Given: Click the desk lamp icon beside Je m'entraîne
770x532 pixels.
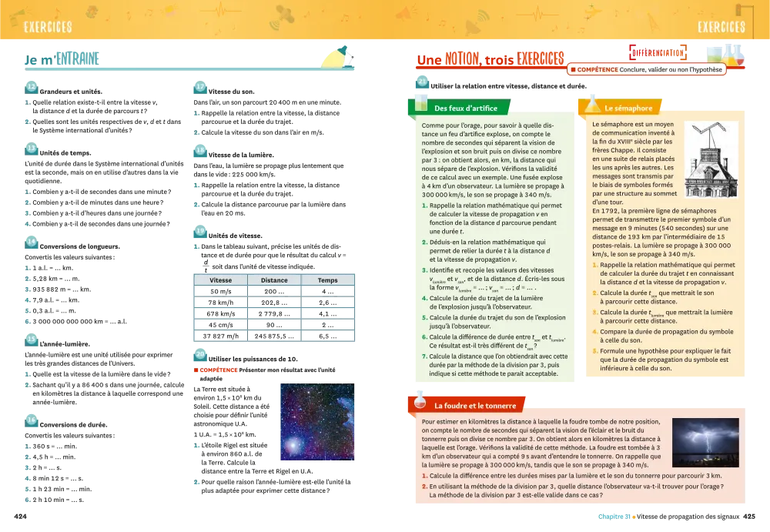Looking at the screenshot, I should click(x=338, y=57).
